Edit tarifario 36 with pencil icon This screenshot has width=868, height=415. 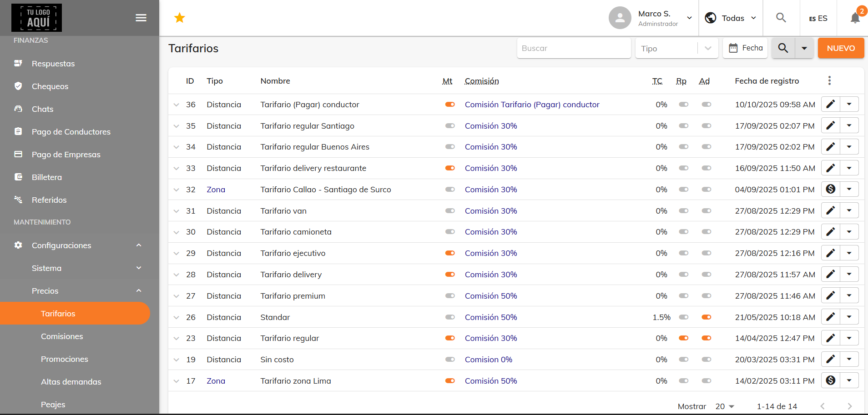831,104
